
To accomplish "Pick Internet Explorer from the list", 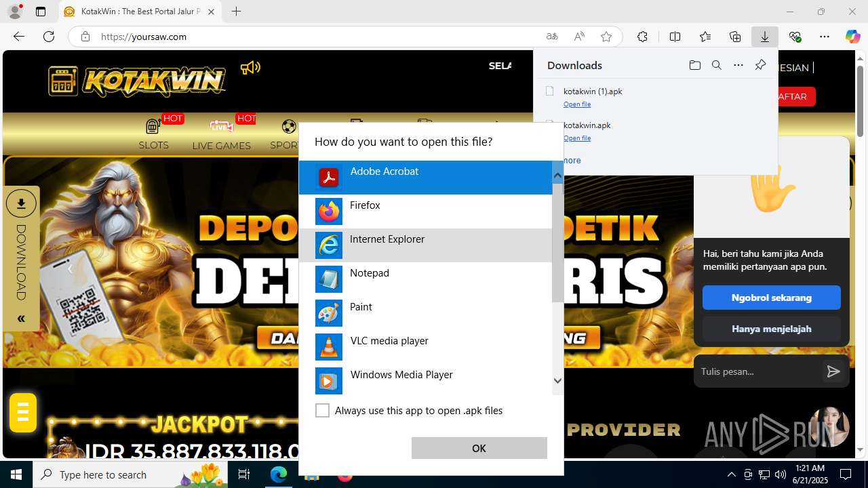I will (425, 245).
